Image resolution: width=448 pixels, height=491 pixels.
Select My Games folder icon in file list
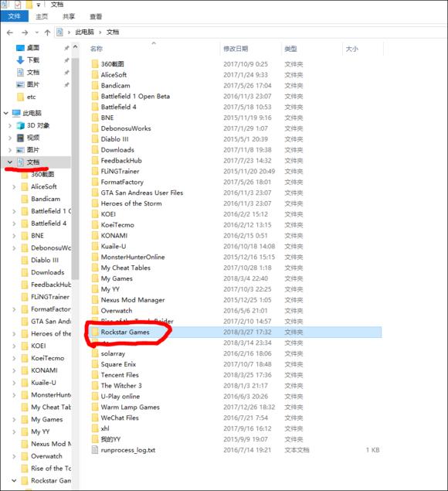coord(95,278)
